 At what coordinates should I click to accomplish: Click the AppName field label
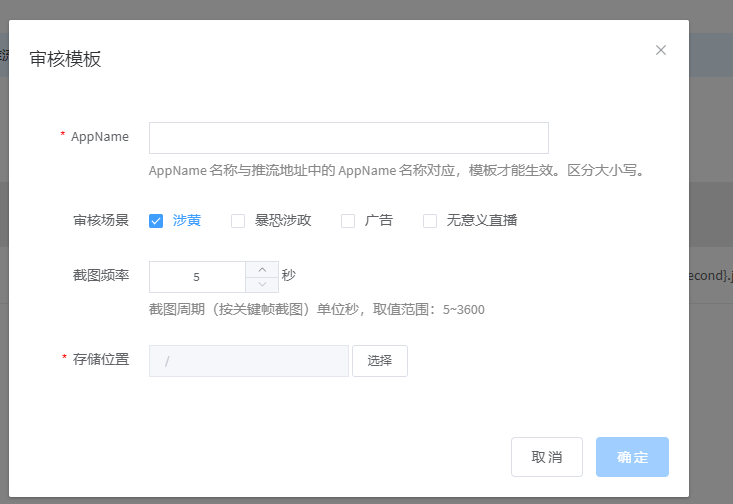[99, 137]
